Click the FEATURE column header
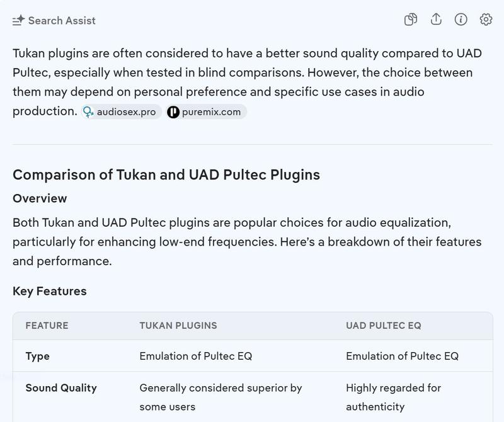The height and width of the screenshot is (422, 504). pyautogui.click(x=47, y=326)
